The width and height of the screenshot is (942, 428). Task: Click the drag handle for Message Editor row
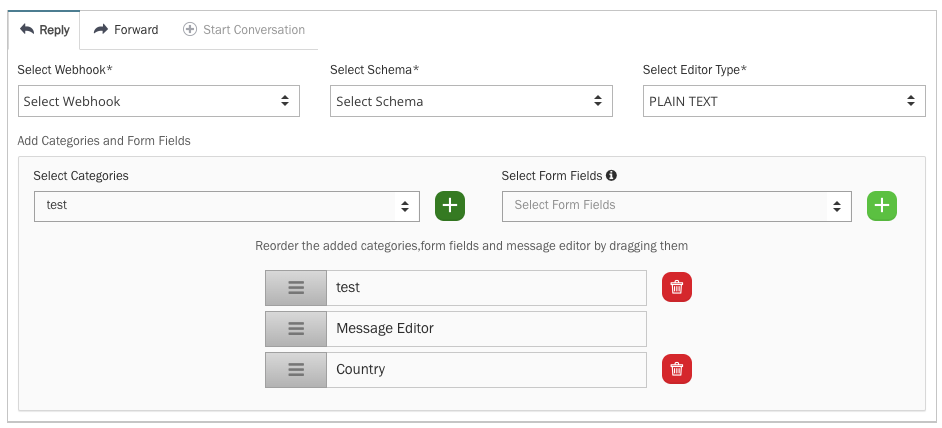tap(295, 328)
